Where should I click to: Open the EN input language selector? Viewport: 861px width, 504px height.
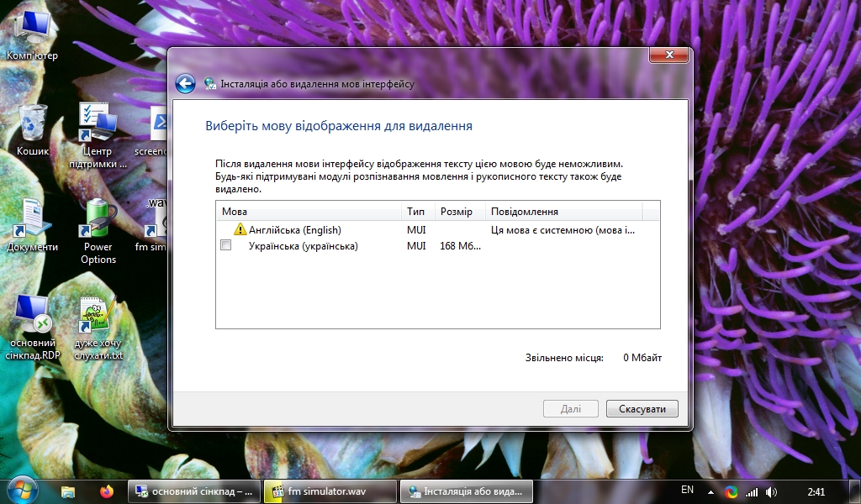tap(687, 490)
